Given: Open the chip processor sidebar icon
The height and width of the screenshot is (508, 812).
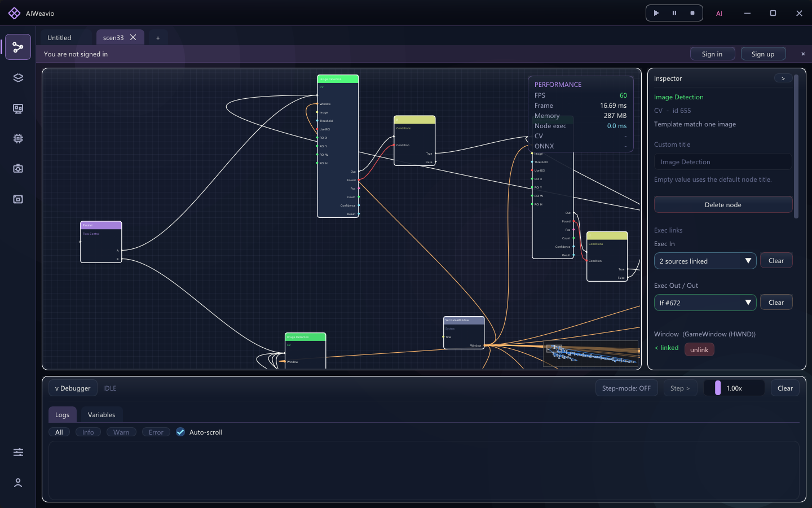Looking at the screenshot, I should tap(18, 138).
